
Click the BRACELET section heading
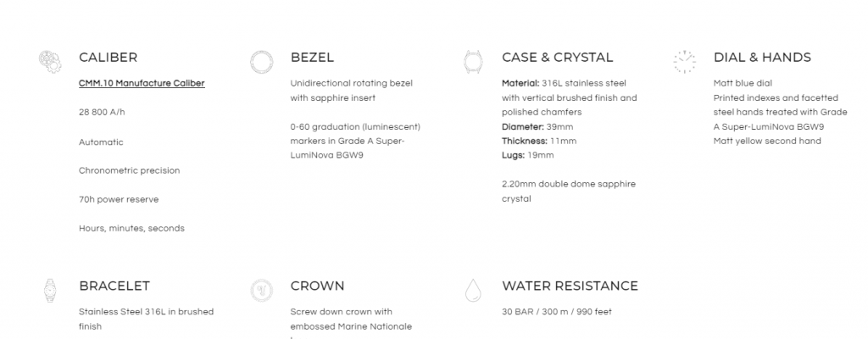[x=114, y=286]
